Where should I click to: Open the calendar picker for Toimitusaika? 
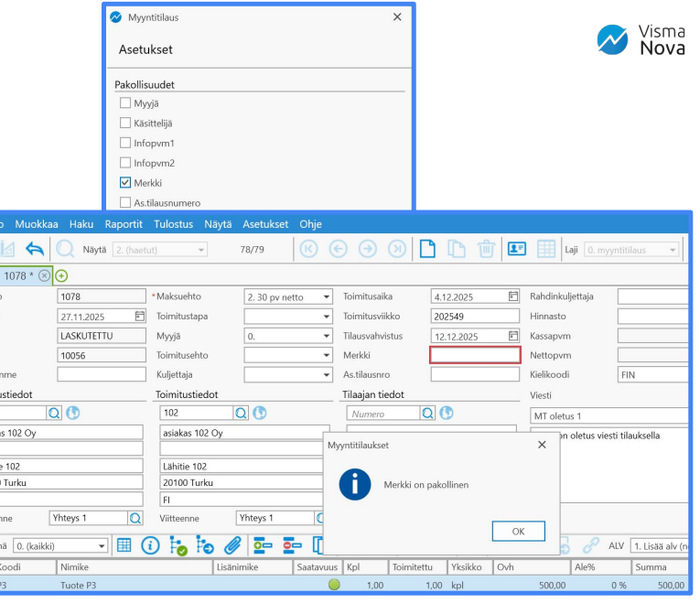(513, 296)
